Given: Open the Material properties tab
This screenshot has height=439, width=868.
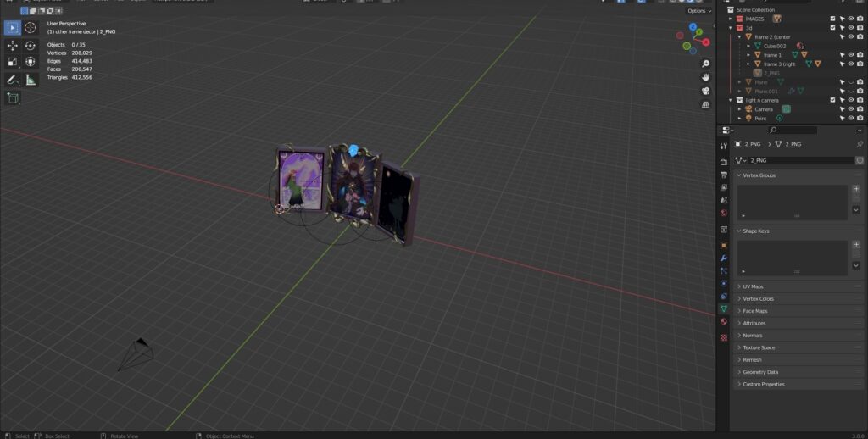Looking at the screenshot, I should (x=724, y=322).
